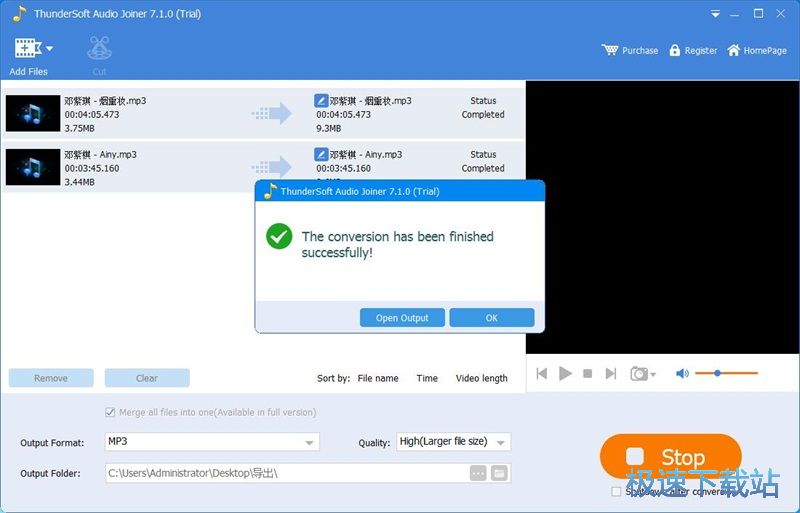Screen dimensions: 800x513
Task: Adjust the orange volume slider
Action: (x=726, y=373)
